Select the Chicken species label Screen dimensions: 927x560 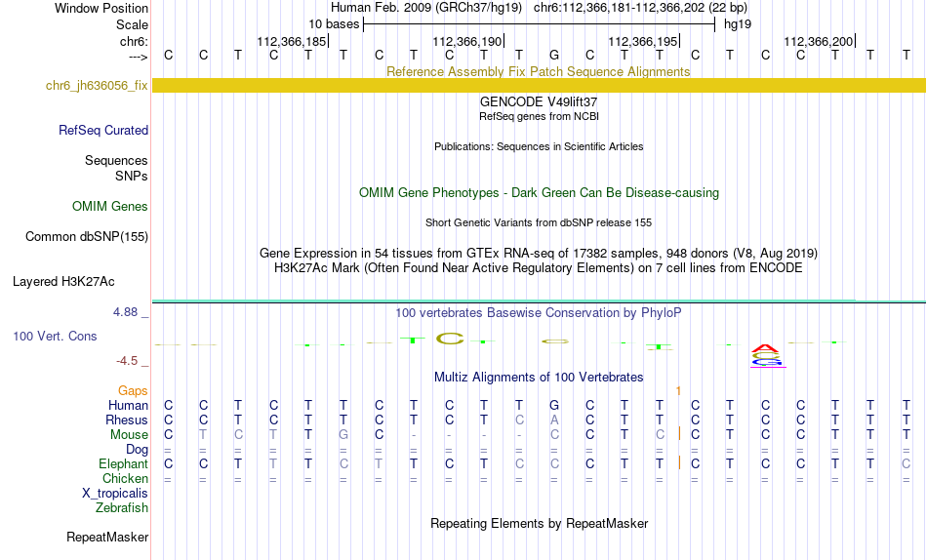[125, 478]
